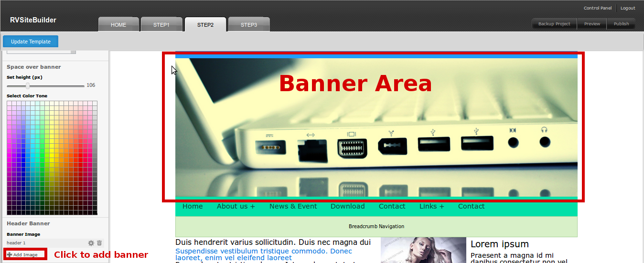The width and height of the screenshot is (644, 263).
Task: Expand the Links + navigation menu
Action: click(431, 206)
